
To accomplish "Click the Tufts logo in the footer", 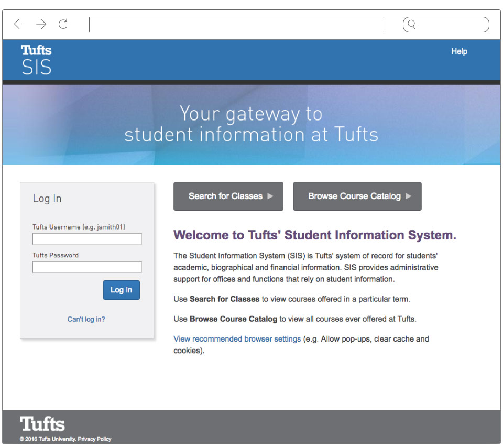I will click(x=42, y=423).
